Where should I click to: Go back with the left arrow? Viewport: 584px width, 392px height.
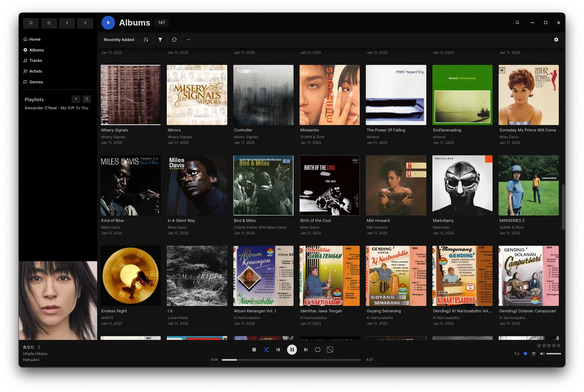coord(67,23)
